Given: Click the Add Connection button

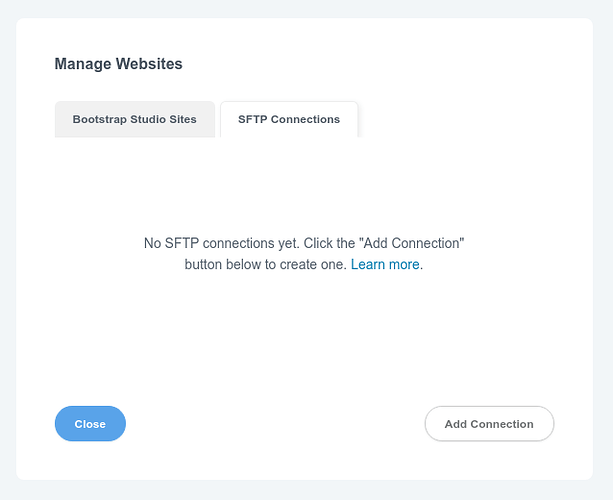Looking at the screenshot, I should 489,424.
